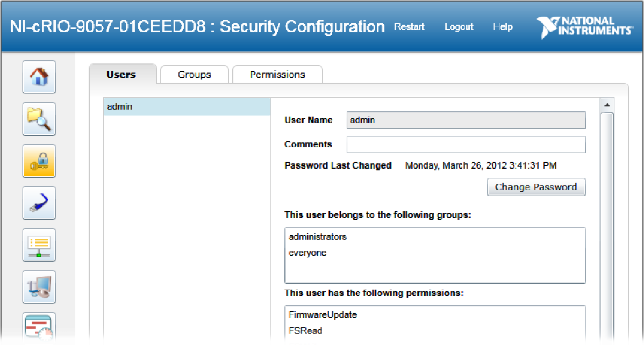Viewport: 644px width, 345px height.
Task: Open the Home icon in sidebar
Action: (39, 77)
